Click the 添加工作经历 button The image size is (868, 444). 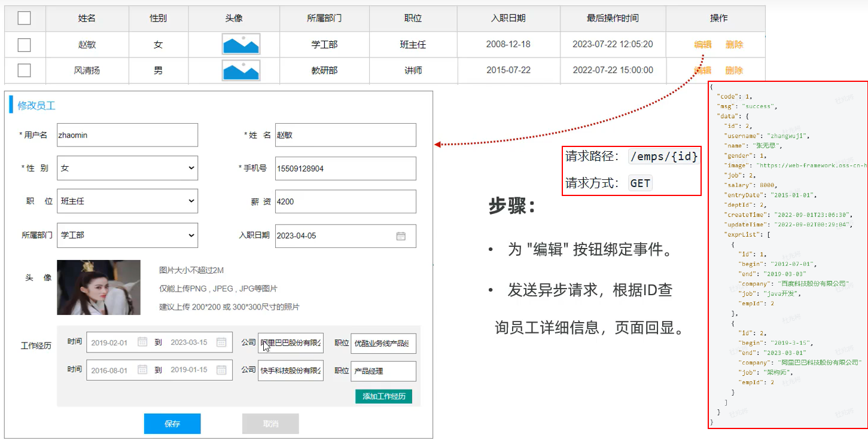pyautogui.click(x=383, y=396)
